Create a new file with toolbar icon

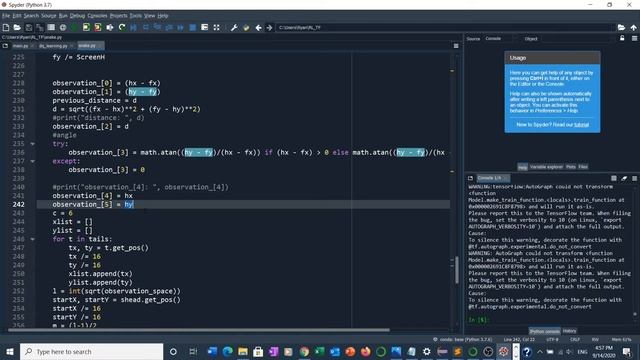tap(6, 27)
